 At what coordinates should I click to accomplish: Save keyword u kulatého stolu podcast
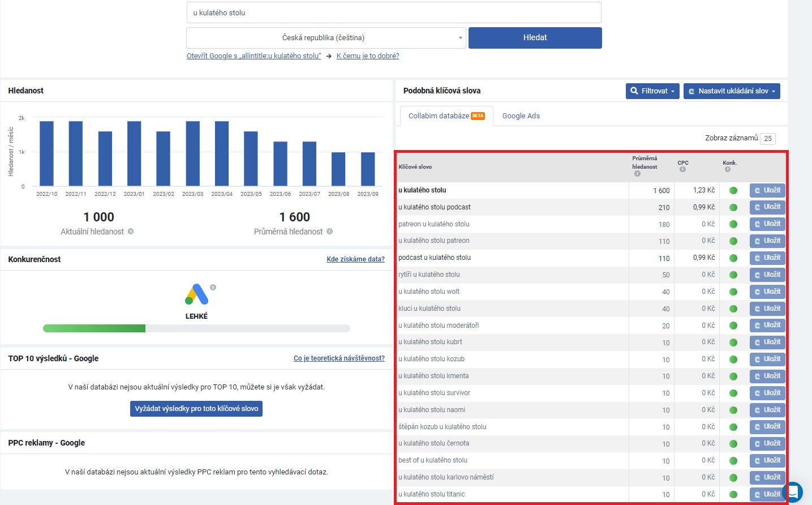tap(767, 207)
